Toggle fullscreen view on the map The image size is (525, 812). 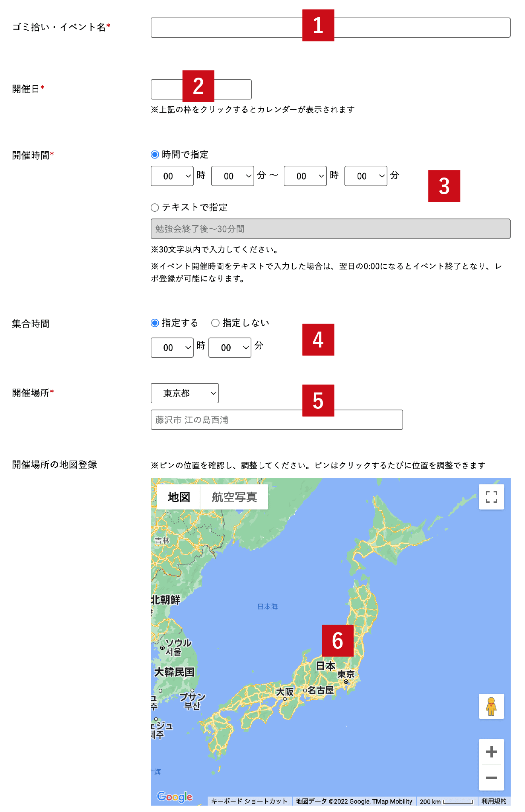click(x=491, y=497)
